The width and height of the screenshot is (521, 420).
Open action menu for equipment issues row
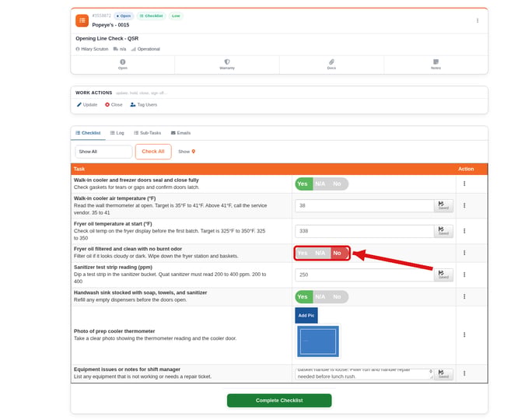pos(464,373)
